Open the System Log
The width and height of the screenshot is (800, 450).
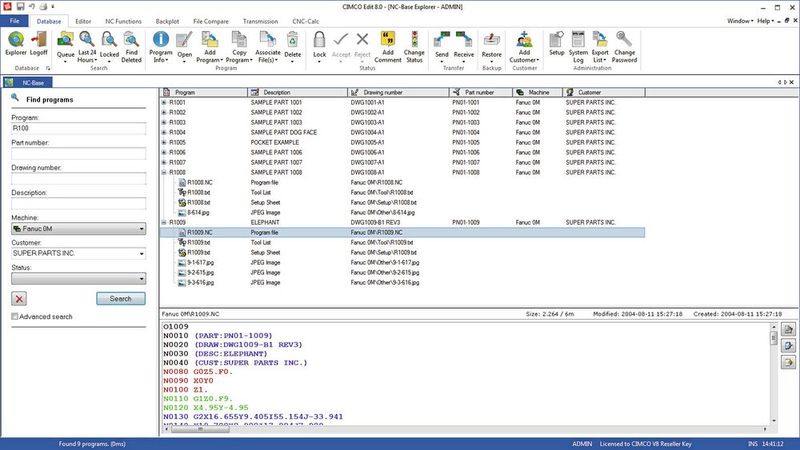coord(577,44)
